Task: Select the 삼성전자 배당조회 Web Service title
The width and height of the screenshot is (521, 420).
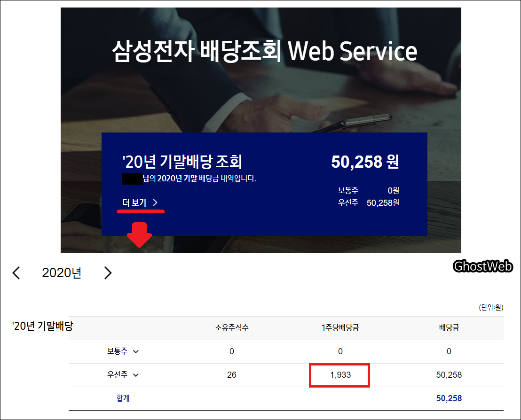Action: point(264,51)
